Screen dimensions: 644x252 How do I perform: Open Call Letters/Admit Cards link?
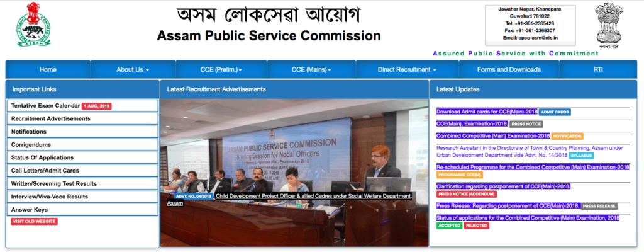point(45,171)
